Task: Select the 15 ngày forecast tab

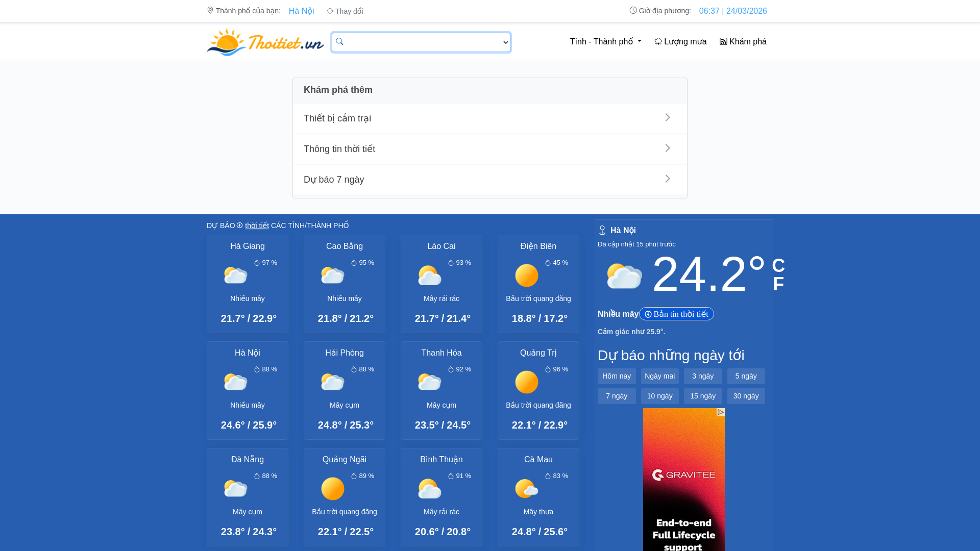Action: [703, 396]
